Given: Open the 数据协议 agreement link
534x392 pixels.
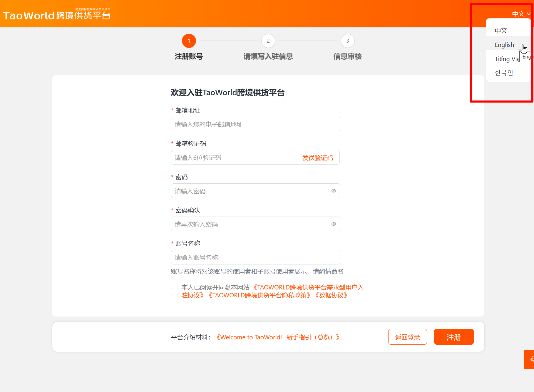Looking at the screenshot, I should click(331, 295).
